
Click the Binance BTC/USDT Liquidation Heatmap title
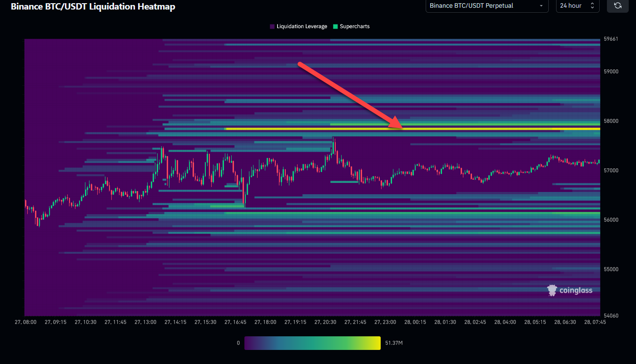pyautogui.click(x=93, y=7)
